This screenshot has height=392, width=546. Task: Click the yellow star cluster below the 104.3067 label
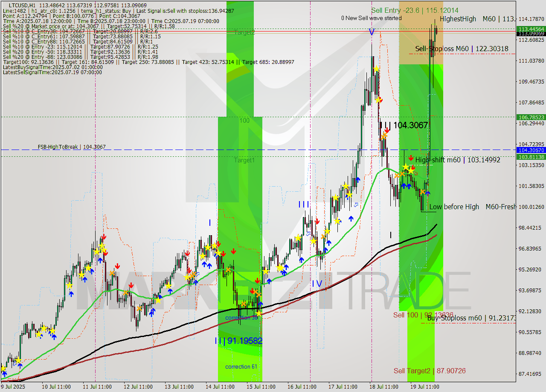pos(405,167)
